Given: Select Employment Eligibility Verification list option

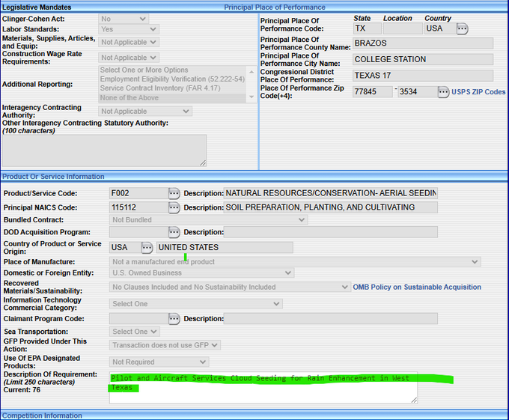Looking at the screenshot, I should pos(172,79).
